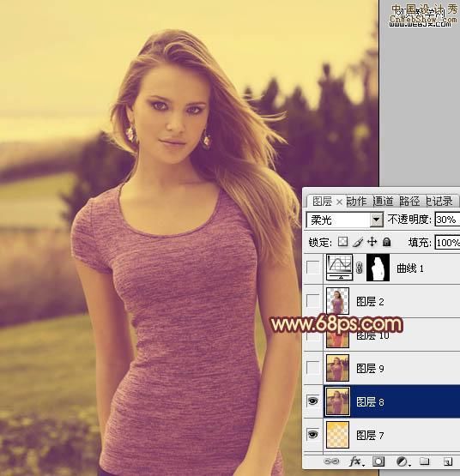Click the 填充 fill field showing 100%

pyautogui.click(x=447, y=242)
